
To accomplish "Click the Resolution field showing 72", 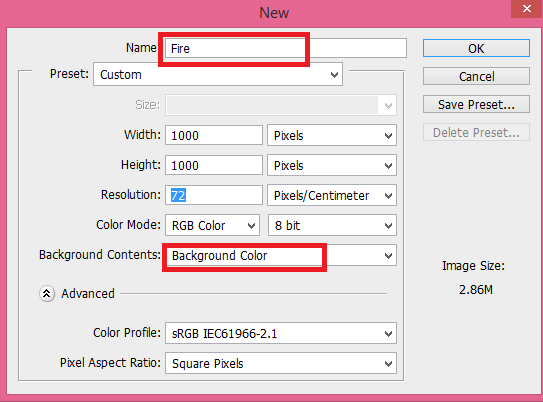I will (x=214, y=195).
